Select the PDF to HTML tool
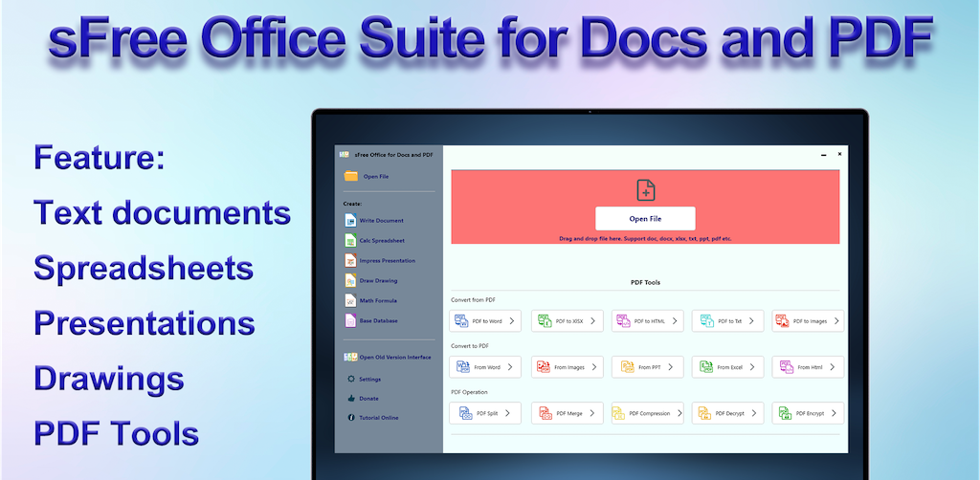The image size is (980, 480). click(647, 321)
